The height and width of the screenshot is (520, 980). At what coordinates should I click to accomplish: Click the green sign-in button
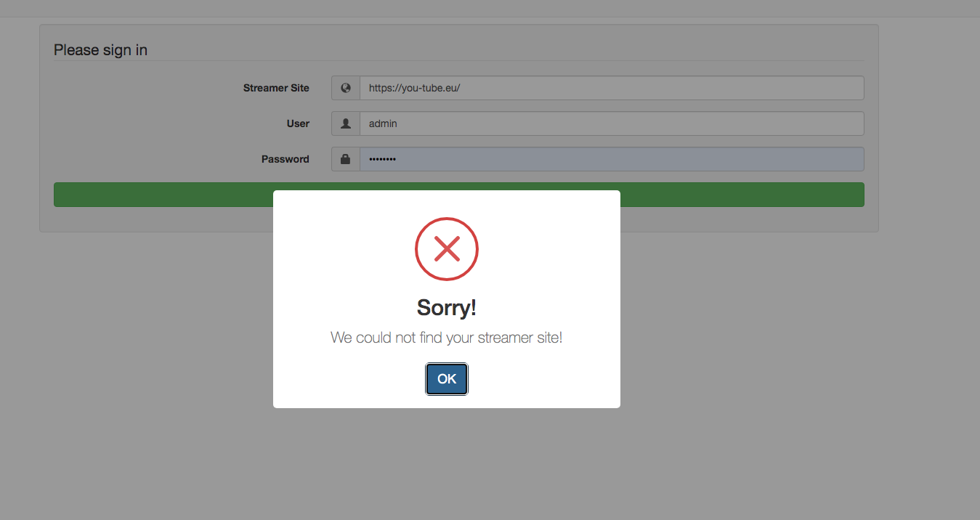pos(459,195)
